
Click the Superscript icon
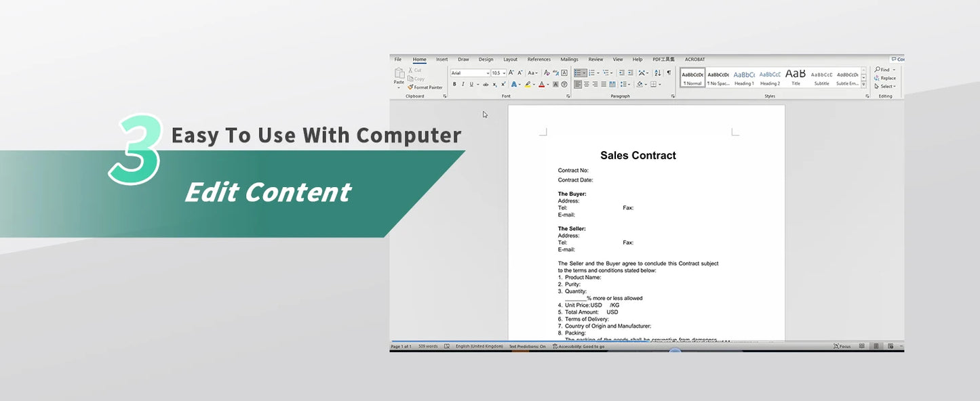pyautogui.click(x=503, y=85)
